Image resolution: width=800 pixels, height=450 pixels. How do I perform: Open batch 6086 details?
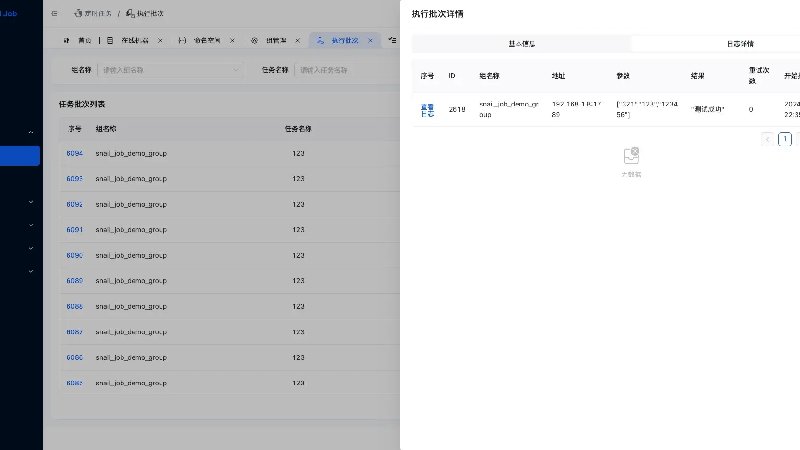[74, 357]
